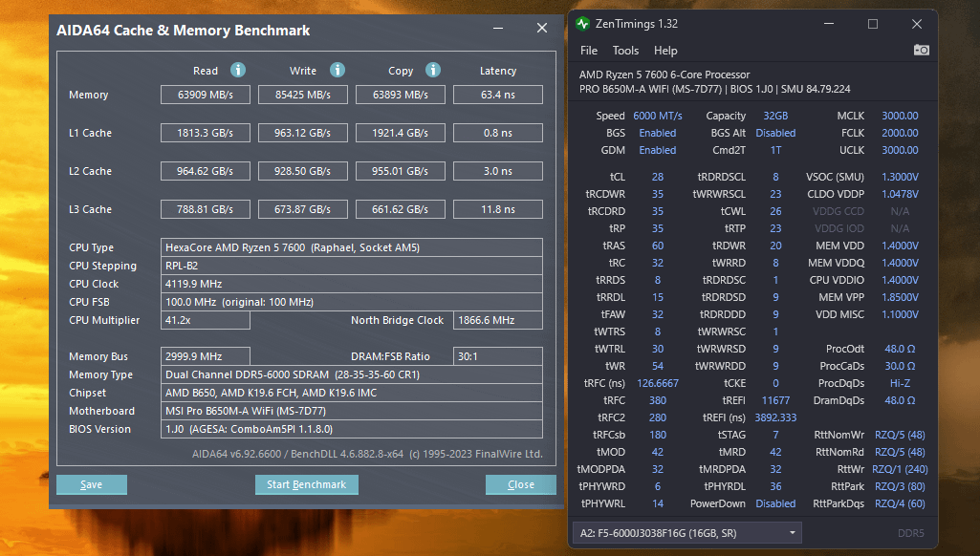The width and height of the screenshot is (980, 556).
Task: Click the CPU Stepping RPL-B2 field
Action: 351,266
